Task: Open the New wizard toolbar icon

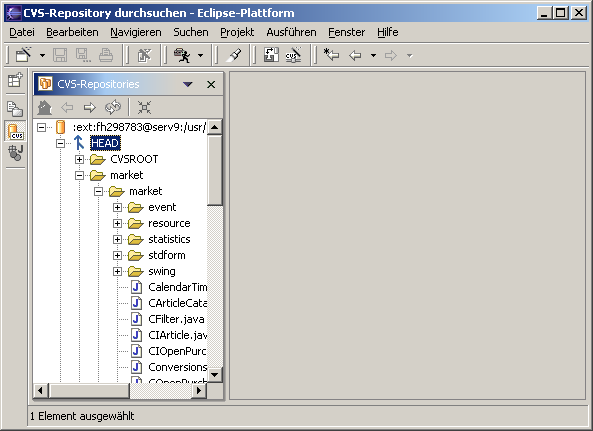Action: [x=23, y=55]
